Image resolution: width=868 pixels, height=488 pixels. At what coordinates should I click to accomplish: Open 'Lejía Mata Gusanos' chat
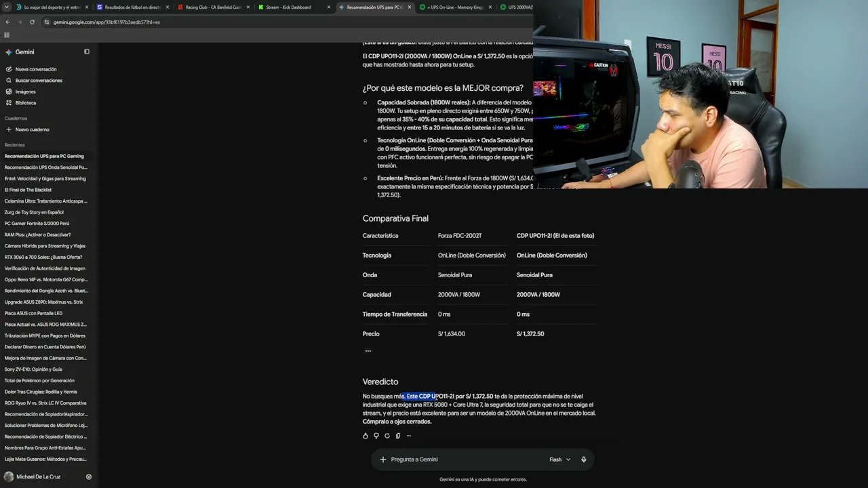click(45, 459)
